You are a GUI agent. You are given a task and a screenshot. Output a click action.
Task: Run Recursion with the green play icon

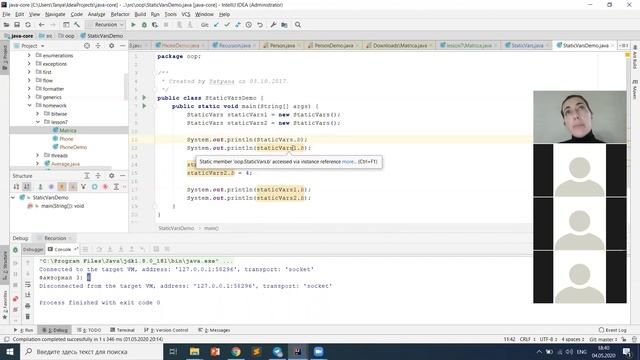[133, 25]
